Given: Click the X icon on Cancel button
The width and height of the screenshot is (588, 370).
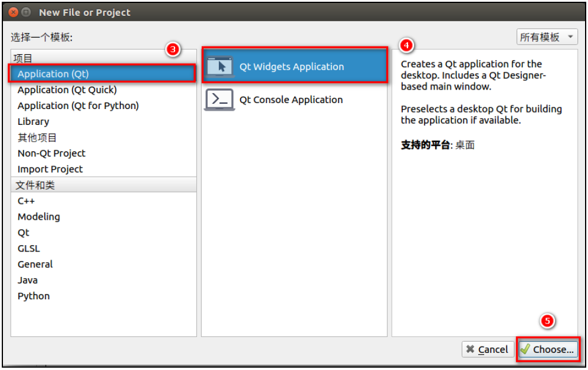Looking at the screenshot, I should pos(470,349).
